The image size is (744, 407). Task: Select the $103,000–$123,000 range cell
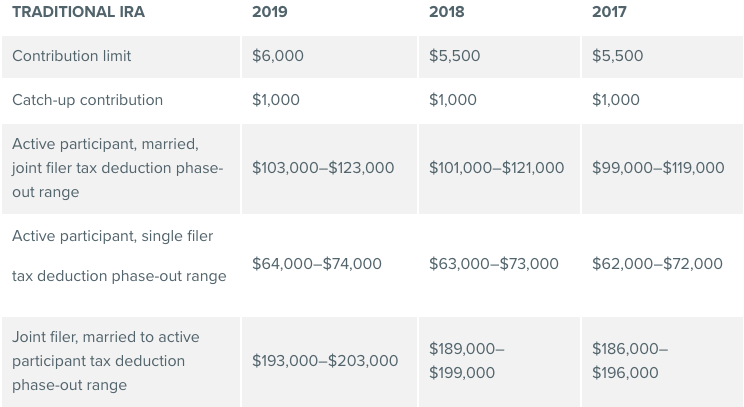click(x=323, y=168)
